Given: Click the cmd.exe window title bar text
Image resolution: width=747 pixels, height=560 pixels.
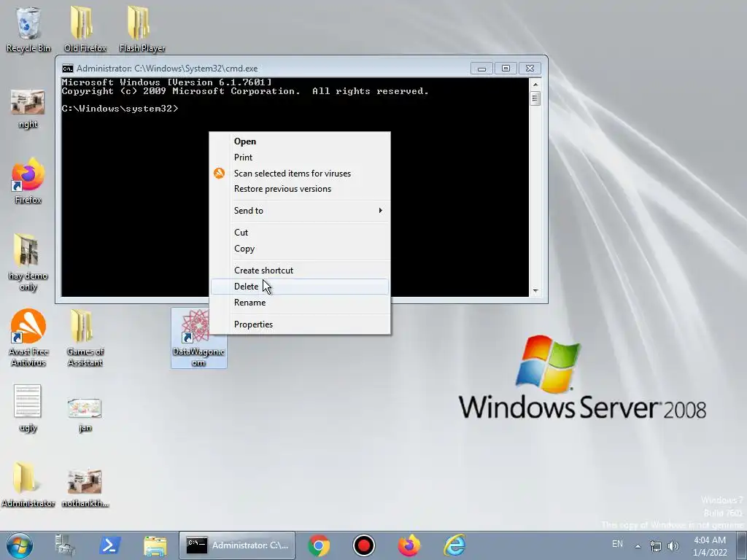Looking at the screenshot, I should point(167,69).
